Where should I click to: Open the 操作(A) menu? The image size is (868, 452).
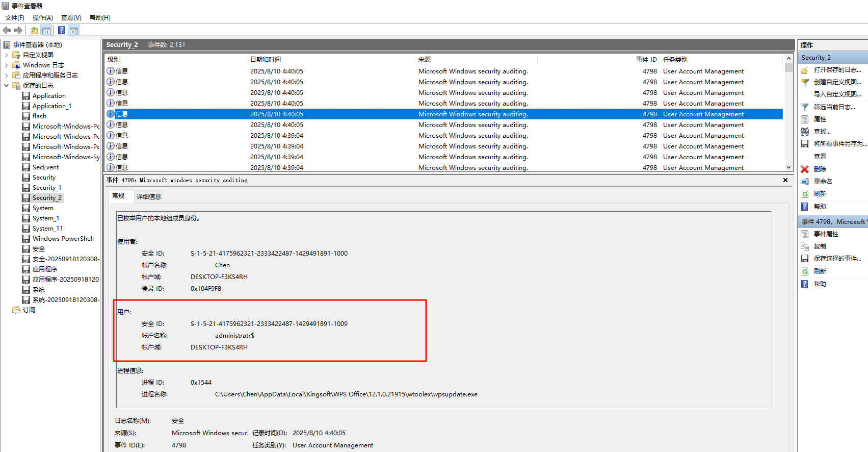[x=42, y=18]
